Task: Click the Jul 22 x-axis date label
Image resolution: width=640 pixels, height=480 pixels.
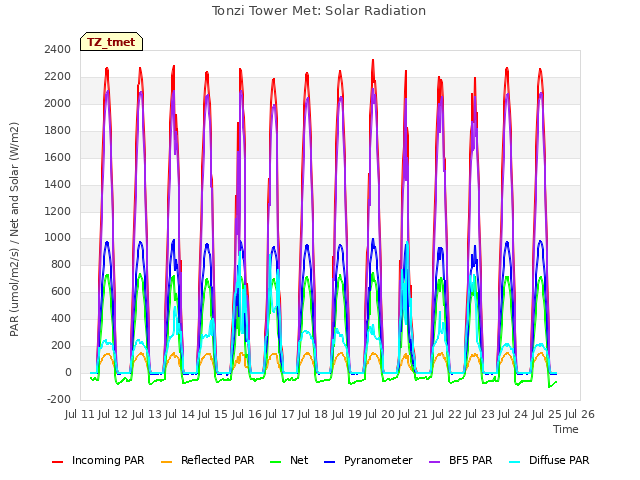Action: click(447, 414)
